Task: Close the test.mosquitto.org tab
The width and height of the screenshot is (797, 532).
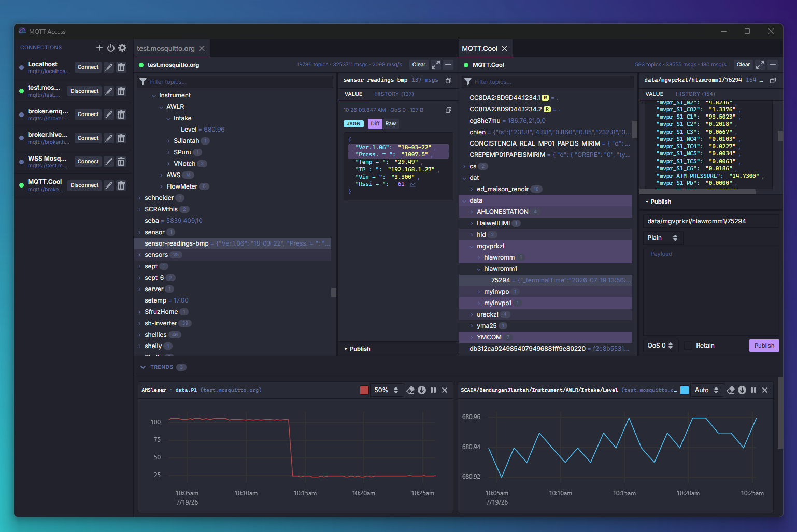Action: pyautogui.click(x=202, y=48)
